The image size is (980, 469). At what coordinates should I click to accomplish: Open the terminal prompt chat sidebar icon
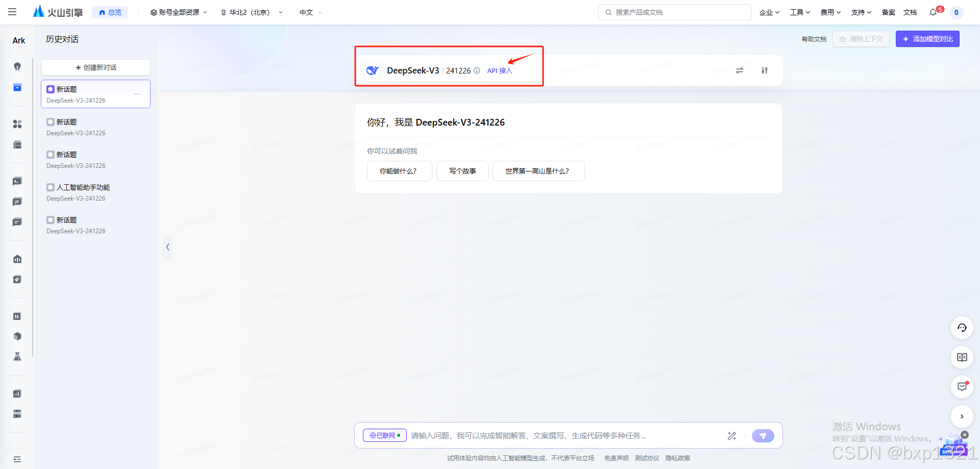[x=17, y=181]
